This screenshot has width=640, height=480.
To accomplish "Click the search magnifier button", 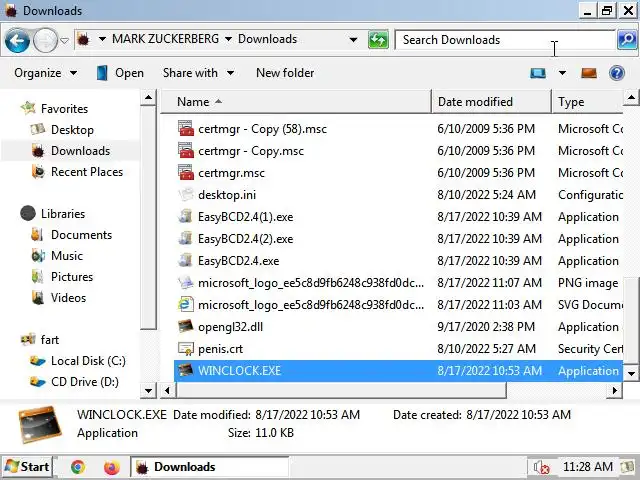I will tap(627, 40).
